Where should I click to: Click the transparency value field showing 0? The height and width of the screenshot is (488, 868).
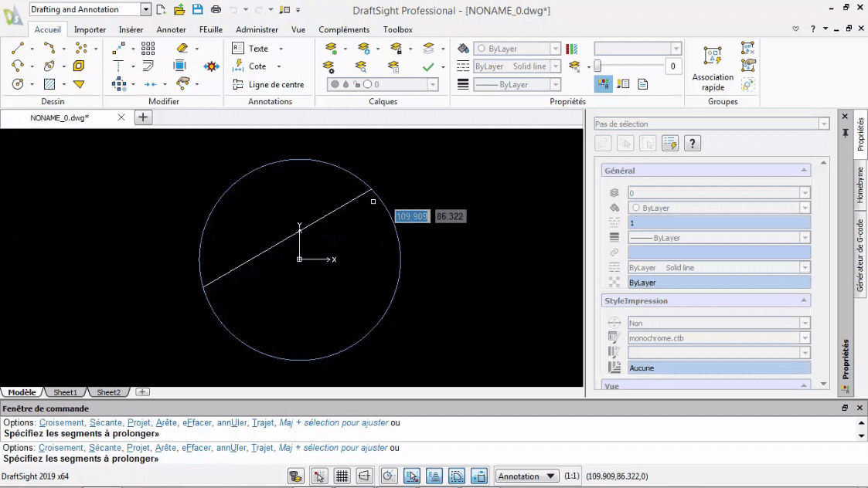click(672, 66)
